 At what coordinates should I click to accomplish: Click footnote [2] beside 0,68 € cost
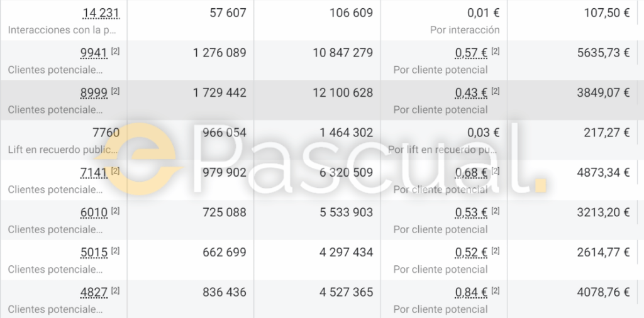496,171
